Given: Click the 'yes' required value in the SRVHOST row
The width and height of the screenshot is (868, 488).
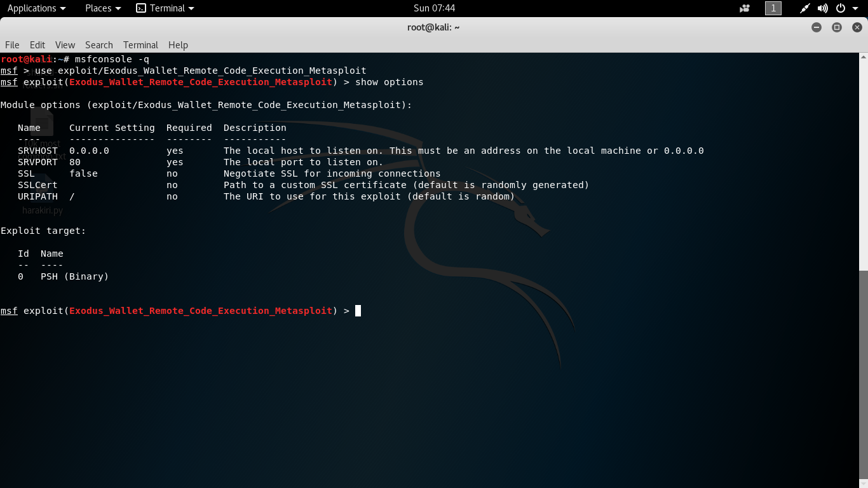Looking at the screenshot, I should pyautogui.click(x=175, y=151).
